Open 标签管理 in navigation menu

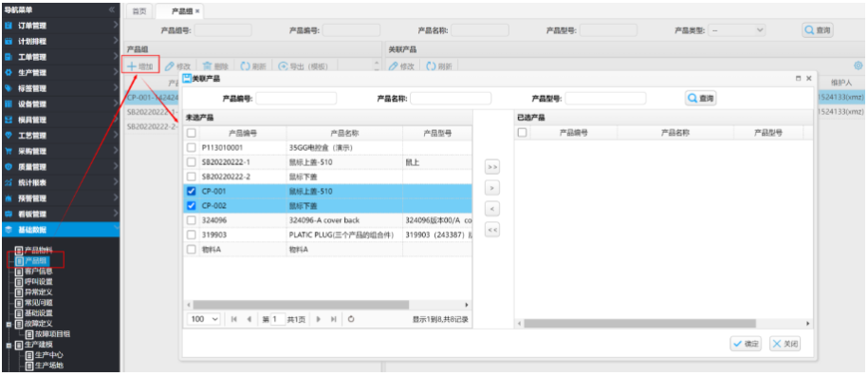tap(60, 88)
